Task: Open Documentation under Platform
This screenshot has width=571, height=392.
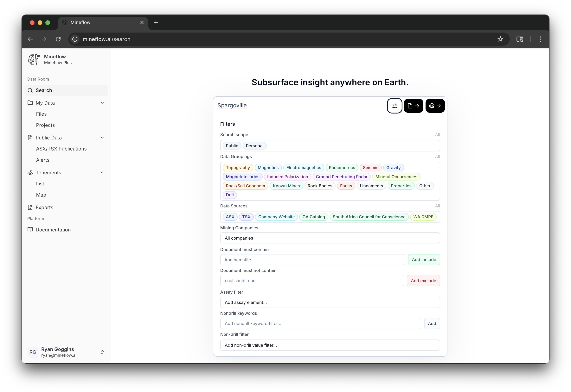Action: (x=53, y=230)
